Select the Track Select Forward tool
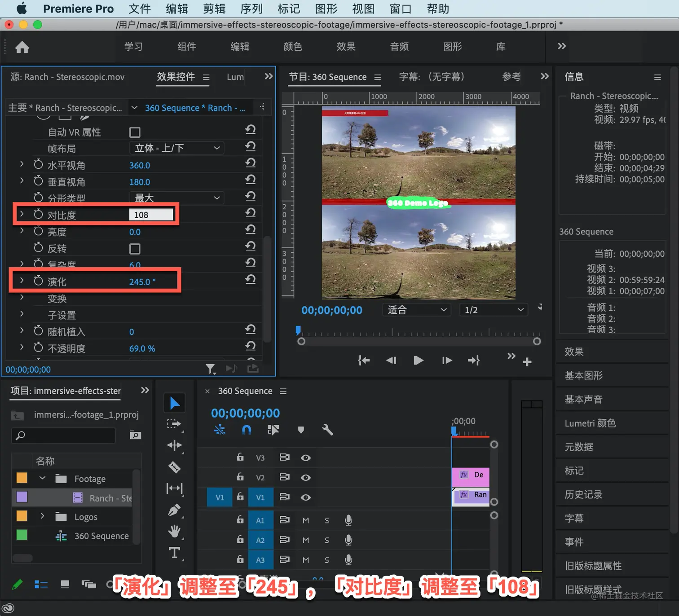679x616 pixels. pyautogui.click(x=174, y=424)
